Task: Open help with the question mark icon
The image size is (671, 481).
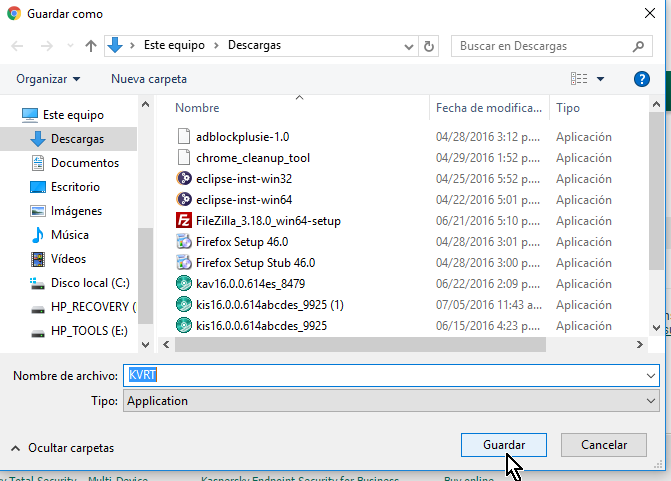Action: point(641,79)
